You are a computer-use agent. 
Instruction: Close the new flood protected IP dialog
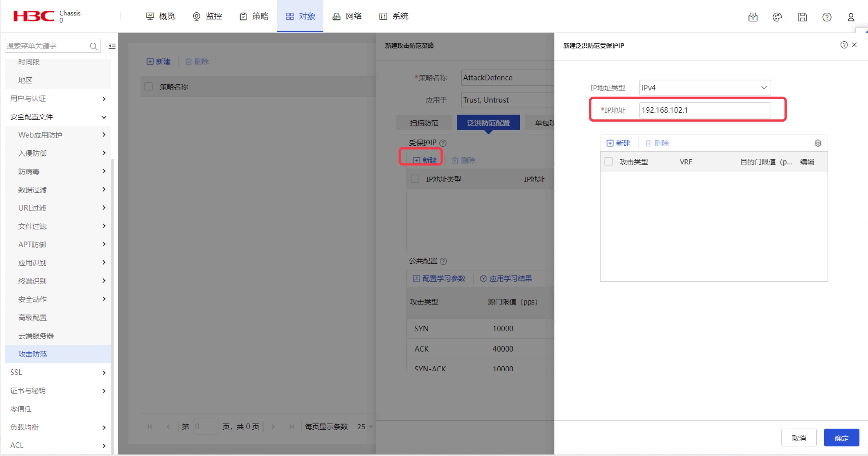[854, 45]
